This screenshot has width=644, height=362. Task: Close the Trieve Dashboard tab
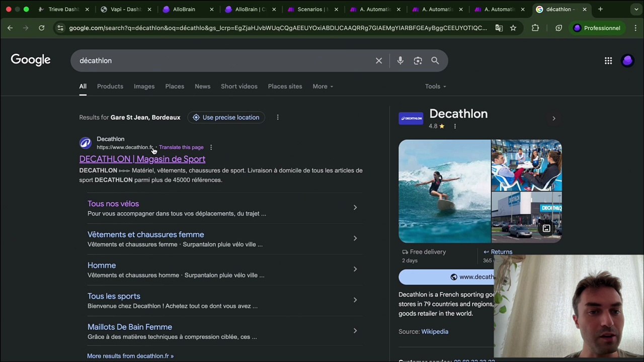point(87,9)
